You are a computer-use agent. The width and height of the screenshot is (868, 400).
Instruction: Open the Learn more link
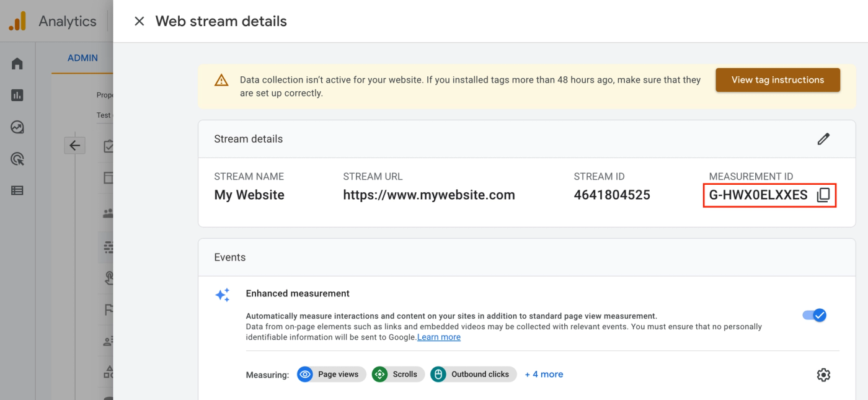(439, 337)
